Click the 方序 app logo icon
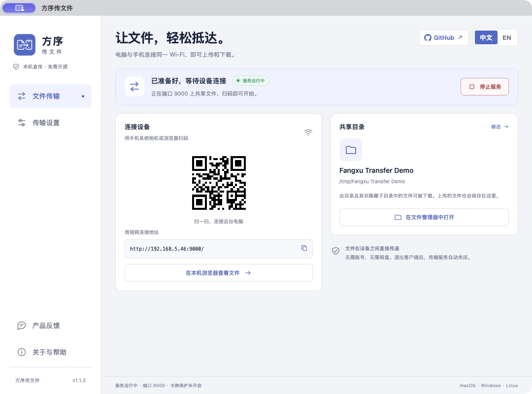The height and width of the screenshot is (394, 532). (x=25, y=44)
